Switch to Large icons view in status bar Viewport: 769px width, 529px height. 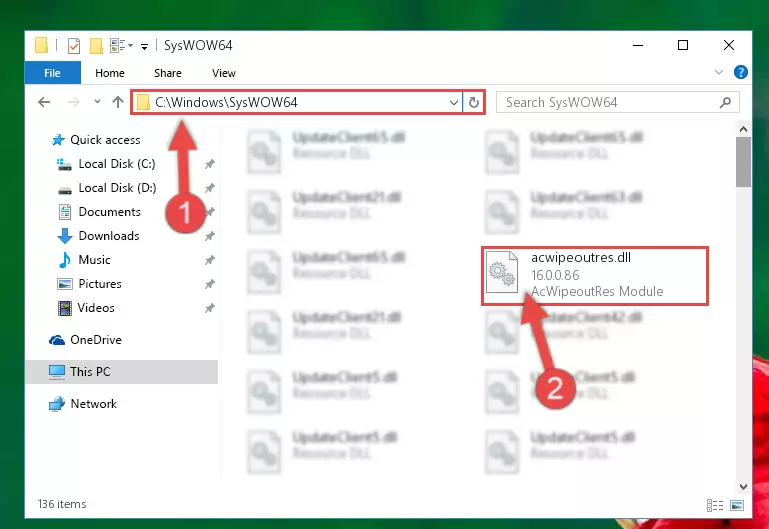737,505
